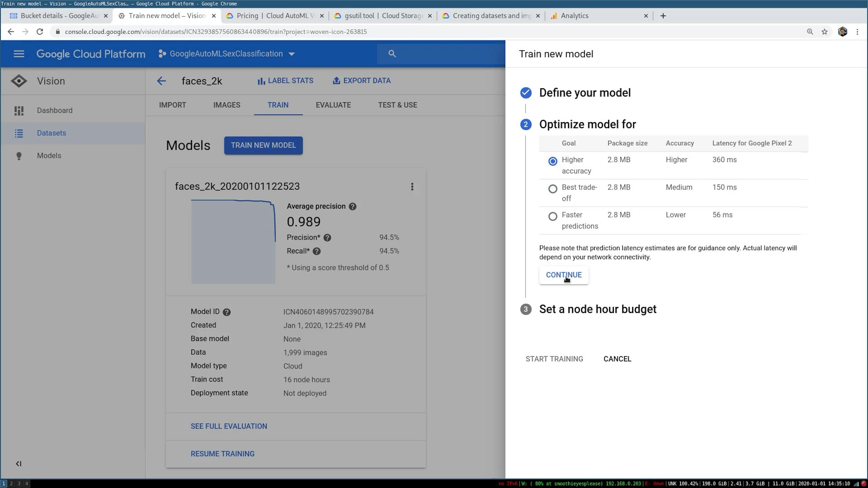868x488 pixels.
Task: Click help icon beside Average precision
Action: (352, 206)
